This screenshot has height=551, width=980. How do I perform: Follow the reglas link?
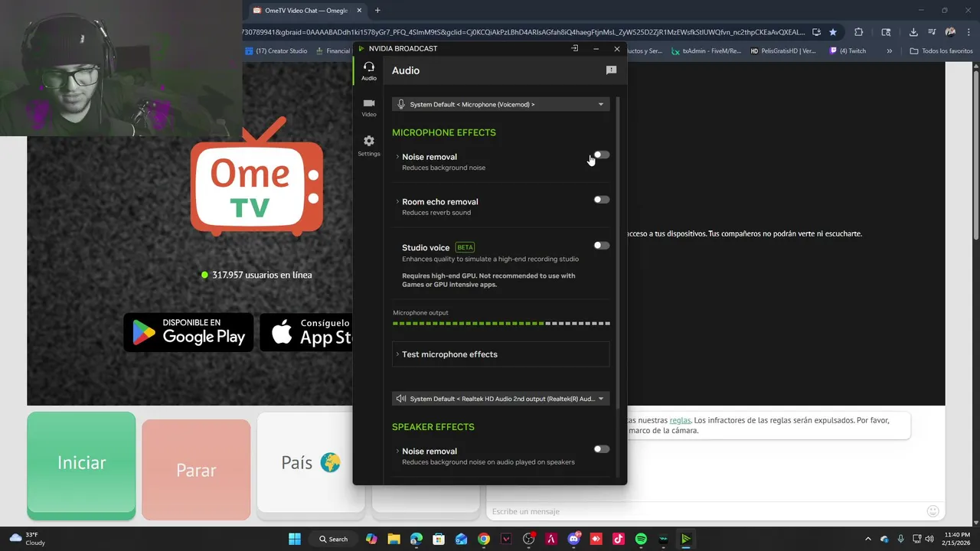pos(680,420)
